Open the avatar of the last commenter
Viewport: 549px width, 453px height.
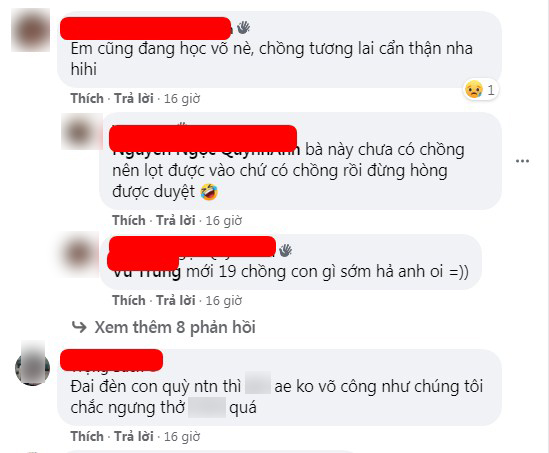pos(33,364)
